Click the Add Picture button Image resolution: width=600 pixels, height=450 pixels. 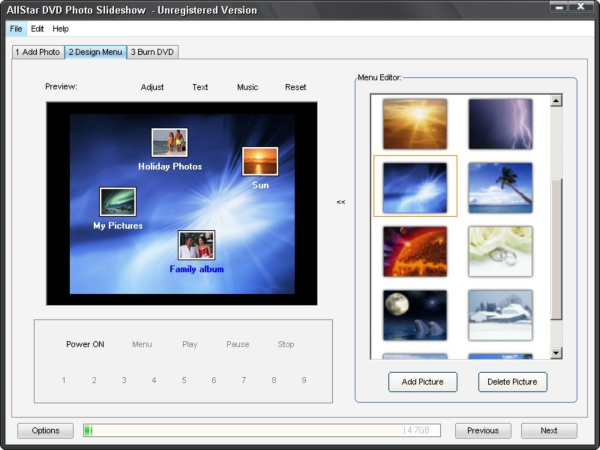423,382
